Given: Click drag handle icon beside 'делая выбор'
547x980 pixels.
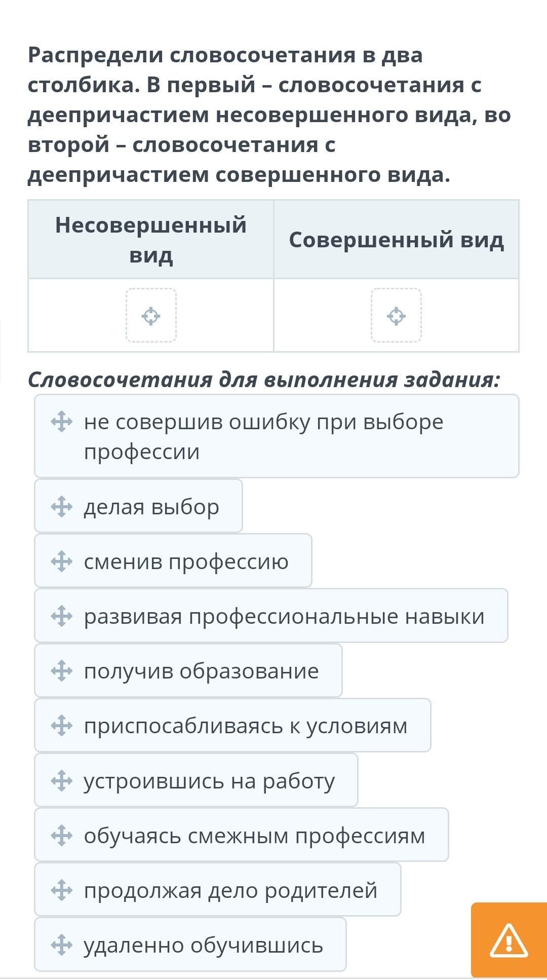Looking at the screenshot, I should [61, 506].
